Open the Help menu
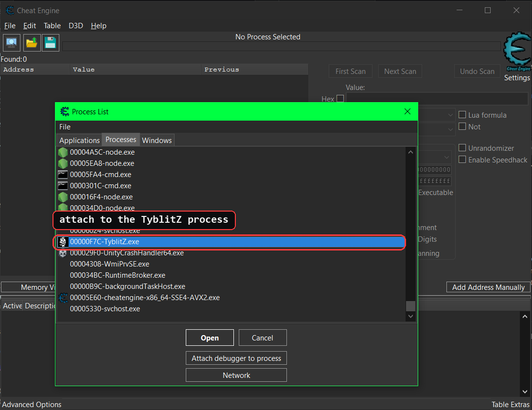The height and width of the screenshot is (410, 532). coord(99,26)
